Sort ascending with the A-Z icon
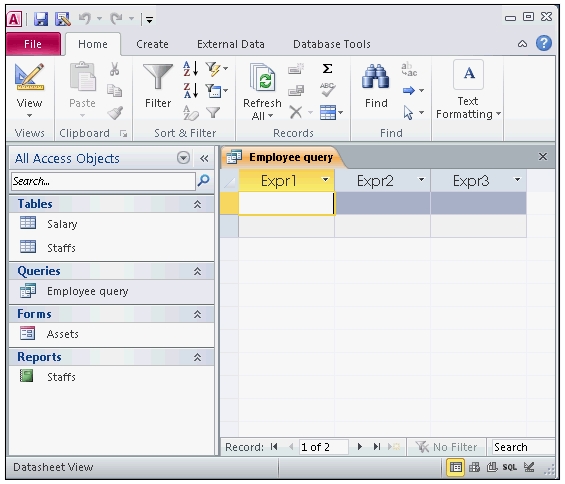This screenshot has width=565, height=484. click(x=191, y=68)
